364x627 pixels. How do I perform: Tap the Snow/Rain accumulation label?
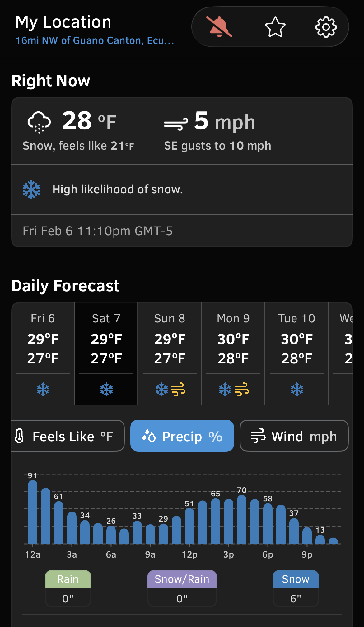pos(182,579)
